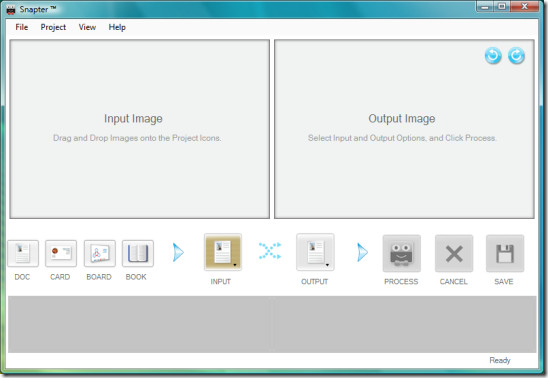Screen dimensions: 548x378
Task: Click the Output Image panel area
Action: (404, 129)
